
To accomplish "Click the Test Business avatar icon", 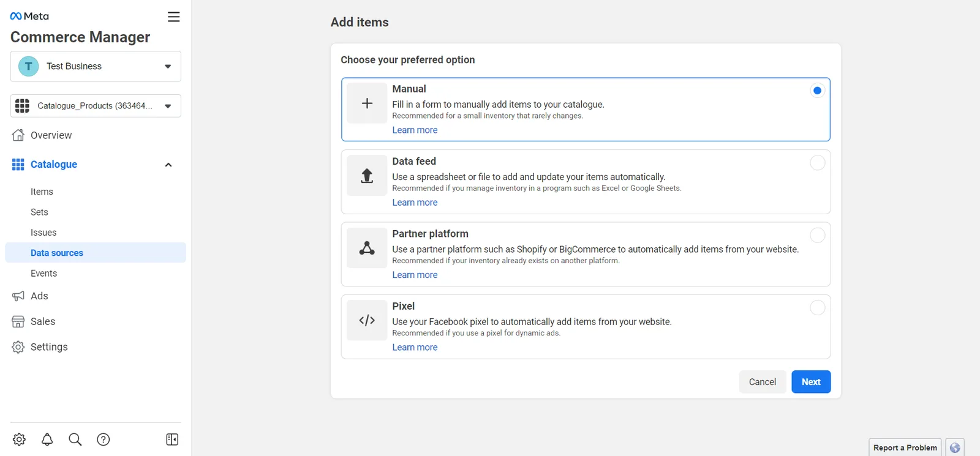I will point(28,66).
